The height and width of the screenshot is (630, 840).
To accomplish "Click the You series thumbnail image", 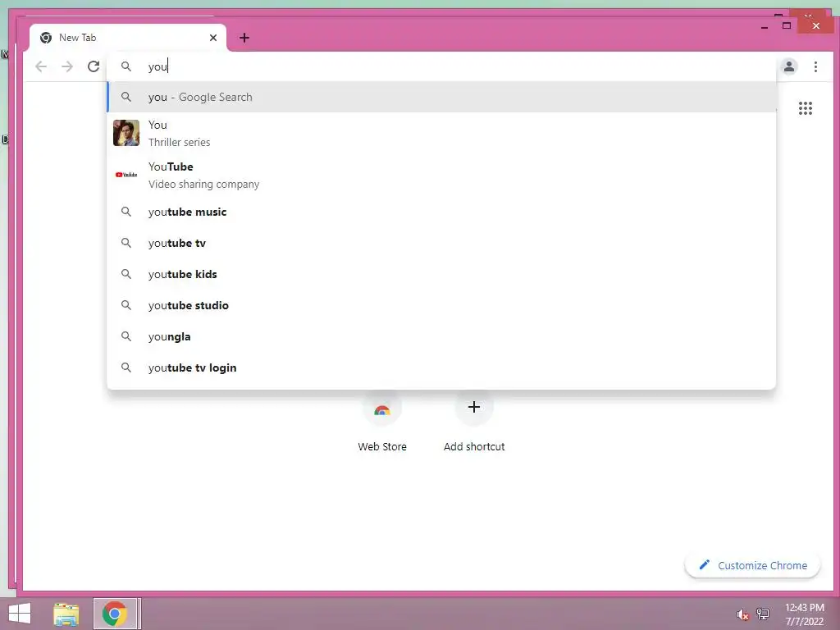I will (x=126, y=133).
